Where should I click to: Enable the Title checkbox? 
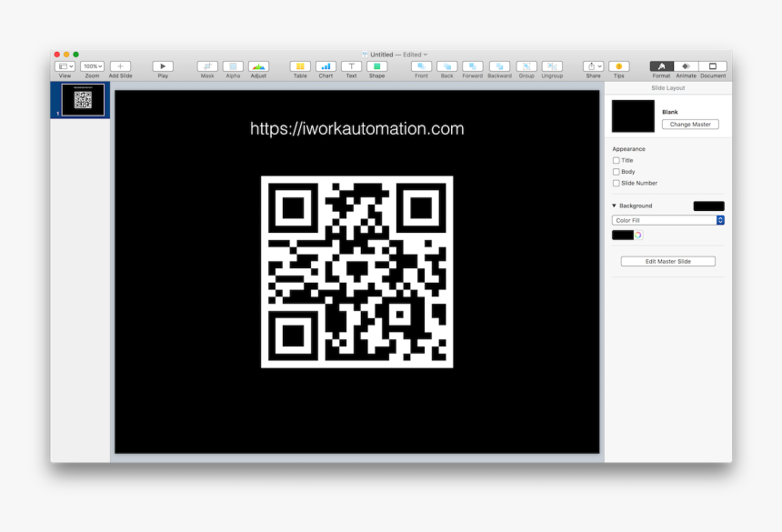(x=617, y=161)
